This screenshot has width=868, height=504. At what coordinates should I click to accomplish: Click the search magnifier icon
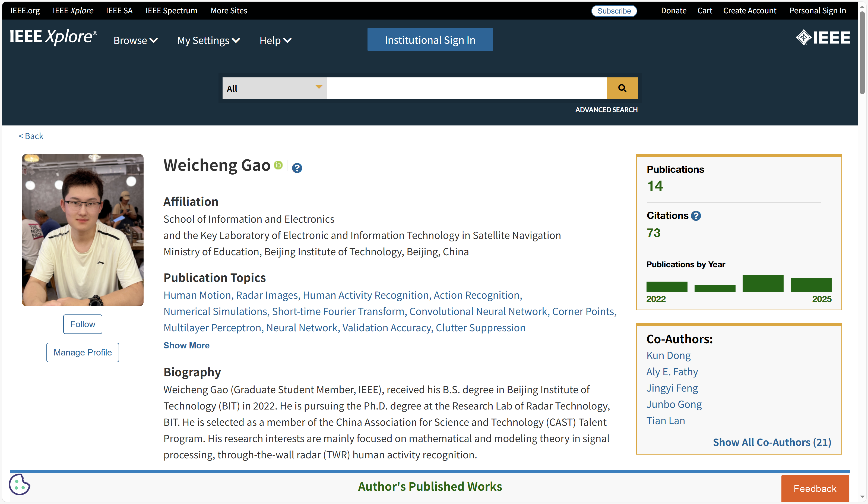(x=622, y=88)
